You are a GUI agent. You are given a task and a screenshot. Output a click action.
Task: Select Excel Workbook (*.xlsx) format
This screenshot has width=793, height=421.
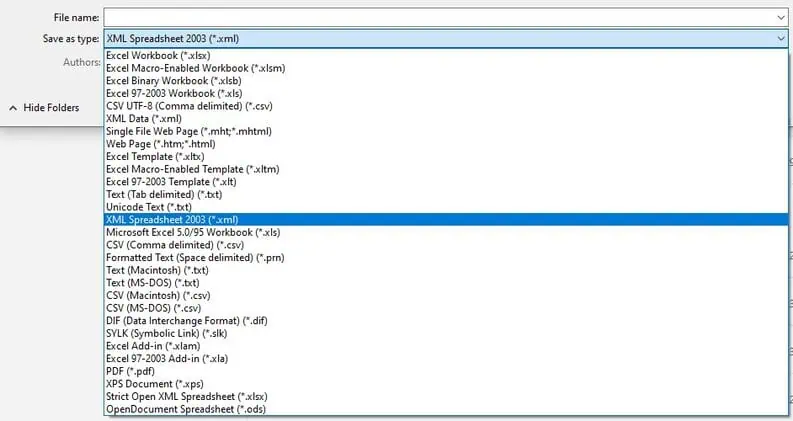[x=446, y=56]
